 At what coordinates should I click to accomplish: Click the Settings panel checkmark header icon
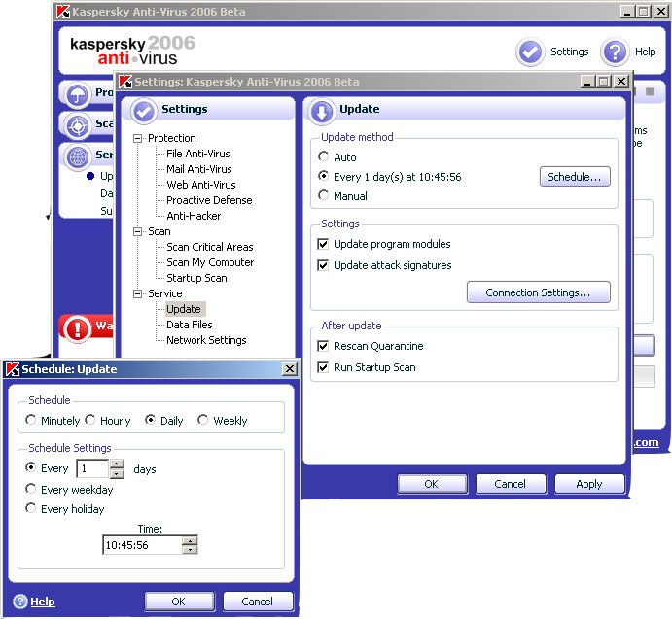pos(144,111)
